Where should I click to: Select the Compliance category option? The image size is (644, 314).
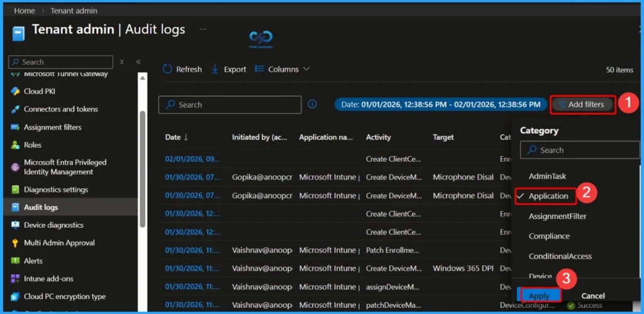point(549,237)
